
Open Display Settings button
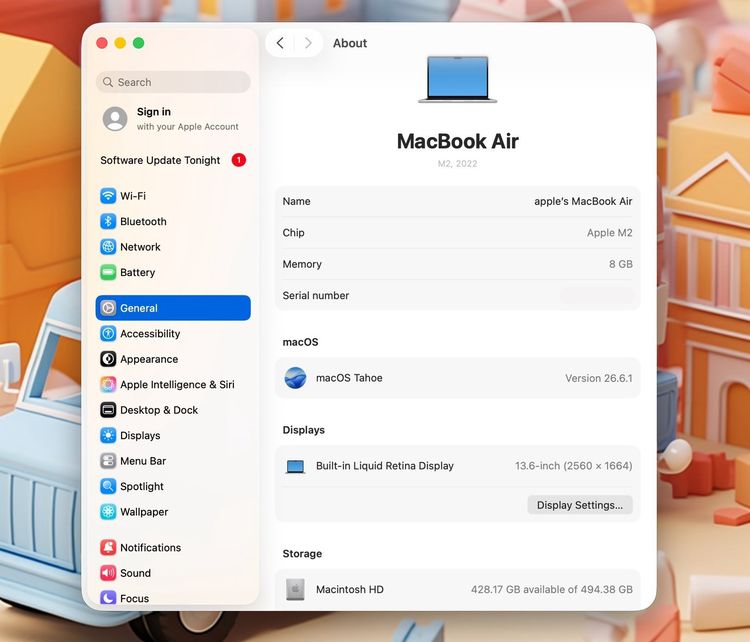point(580,505)
